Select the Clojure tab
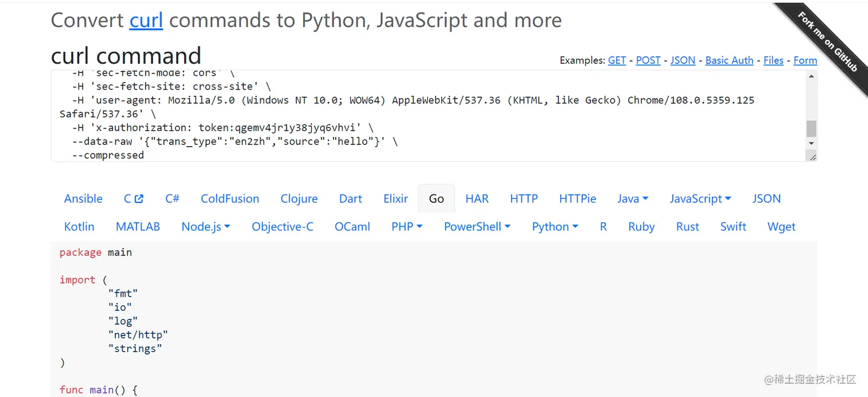Screen dimensions: 868x397 coord(299,199)
